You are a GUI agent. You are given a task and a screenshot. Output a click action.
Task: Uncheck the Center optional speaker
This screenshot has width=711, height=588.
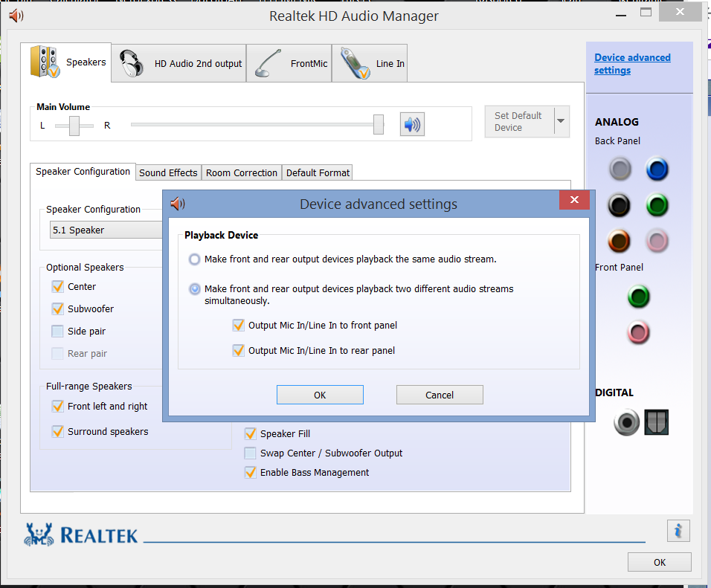coord(57,286)
